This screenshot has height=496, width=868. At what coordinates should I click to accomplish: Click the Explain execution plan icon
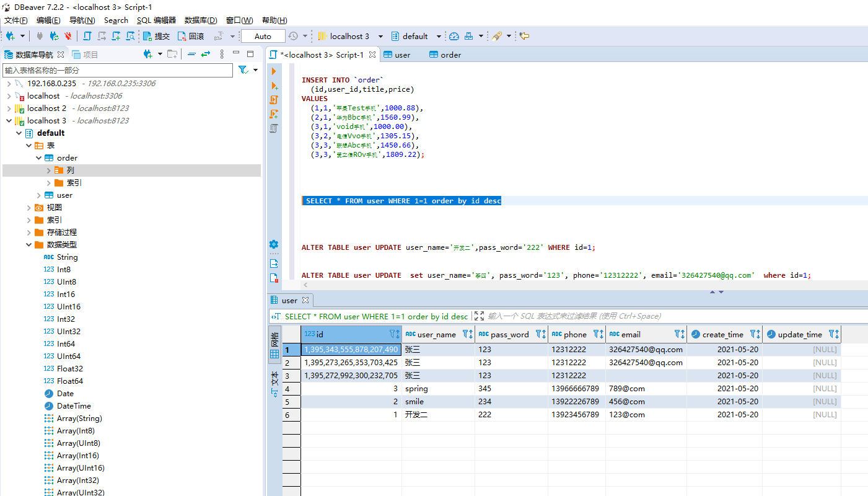tap(274, 128)
